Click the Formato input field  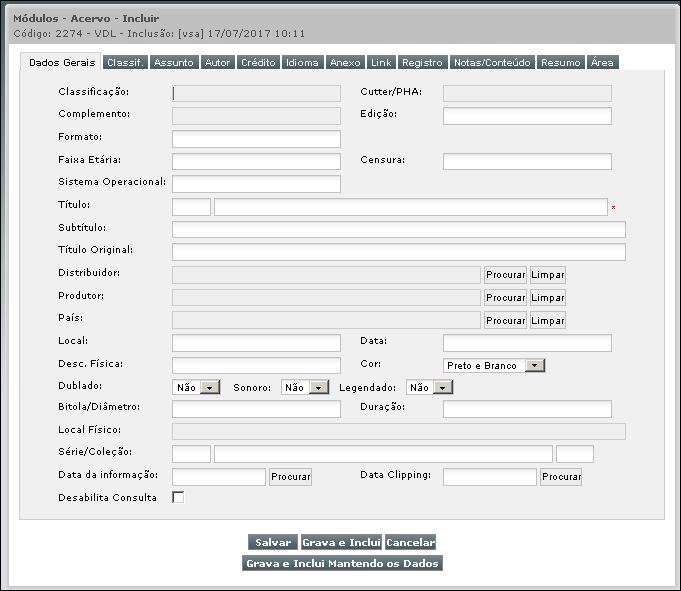(256, 139)
